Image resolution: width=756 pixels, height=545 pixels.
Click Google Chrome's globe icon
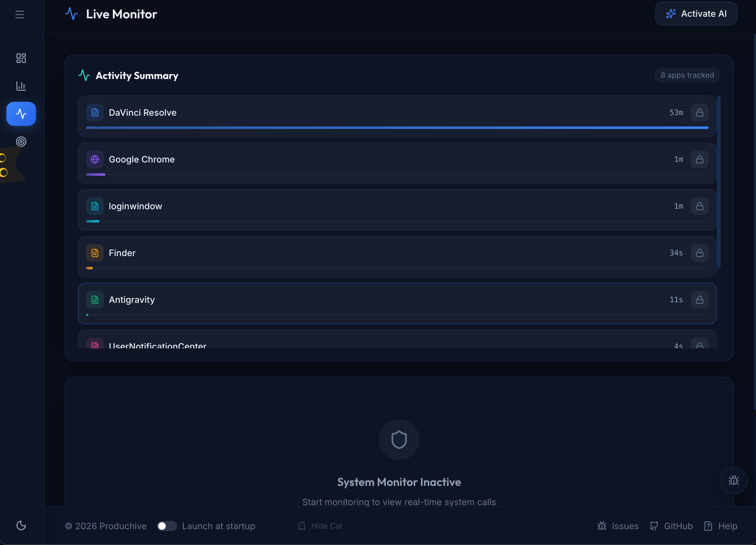click(95, 159)
